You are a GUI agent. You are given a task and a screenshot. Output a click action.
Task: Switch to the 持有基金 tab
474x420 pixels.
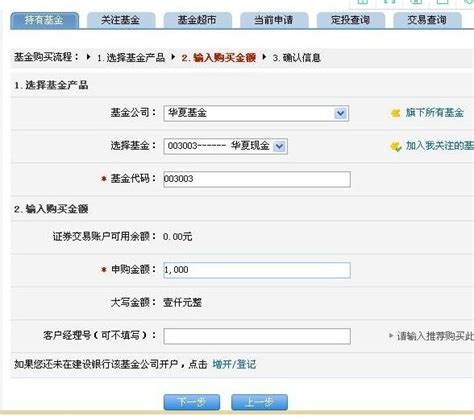tap(45, 21)
